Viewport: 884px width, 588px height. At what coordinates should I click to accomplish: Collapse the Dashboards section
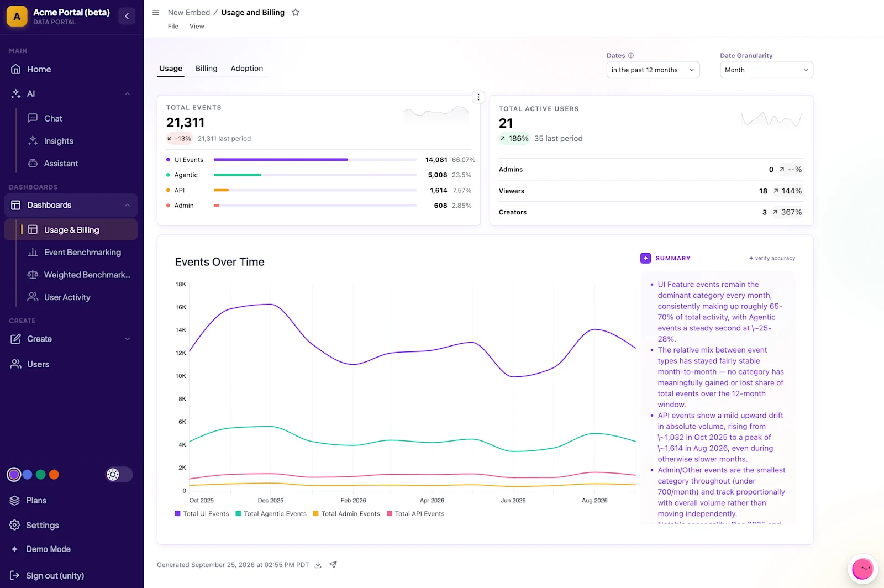click(x=128, y=205)
